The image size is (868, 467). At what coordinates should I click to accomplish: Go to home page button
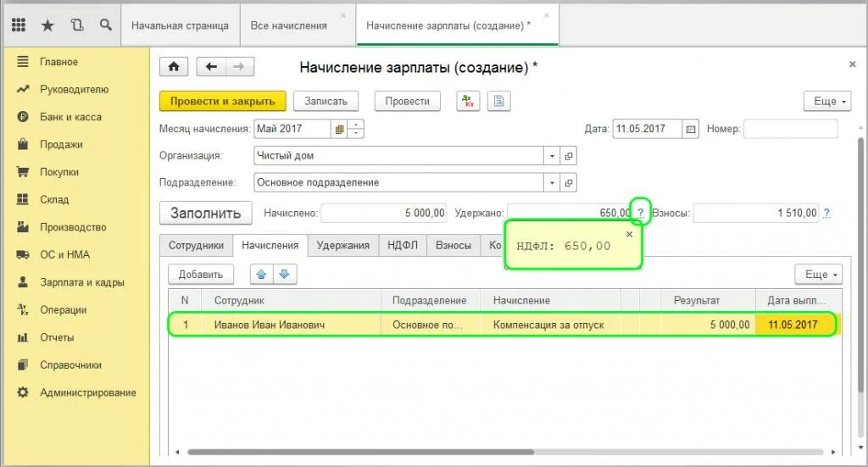click(x=174, y=67)
